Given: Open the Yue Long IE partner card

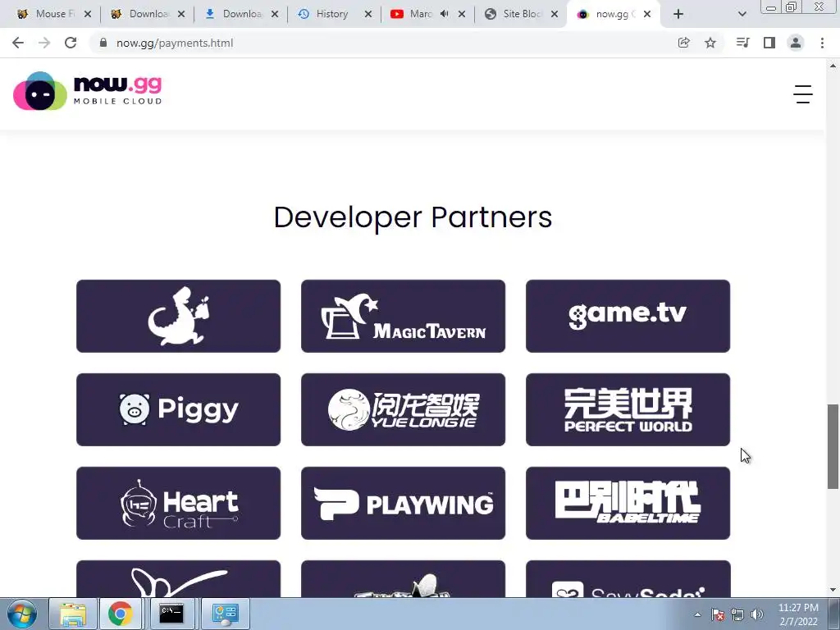Looking at the screenshot, I should point(403,410).
